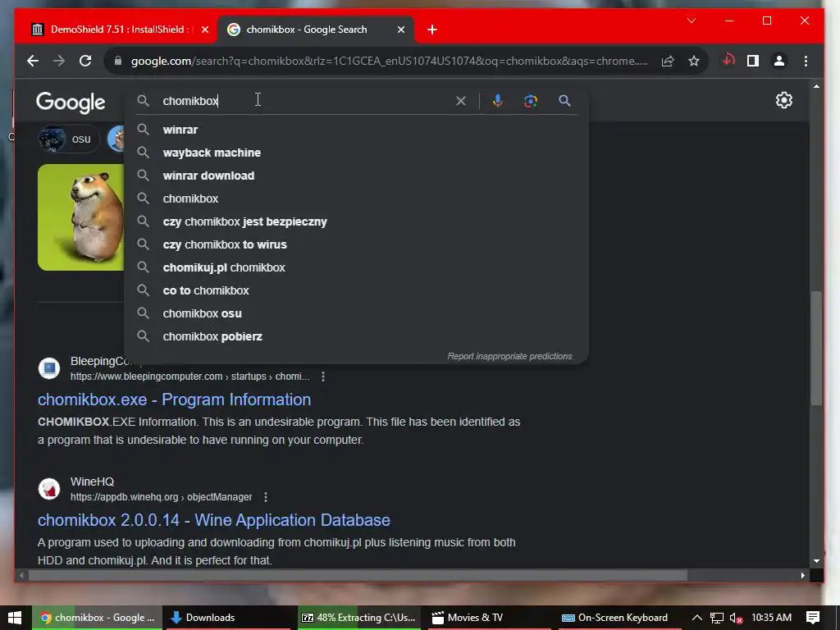This screenshot has height=630, width=840.
Task: Open options for the BleepingComputer result
Action: (x=323, y=377)
